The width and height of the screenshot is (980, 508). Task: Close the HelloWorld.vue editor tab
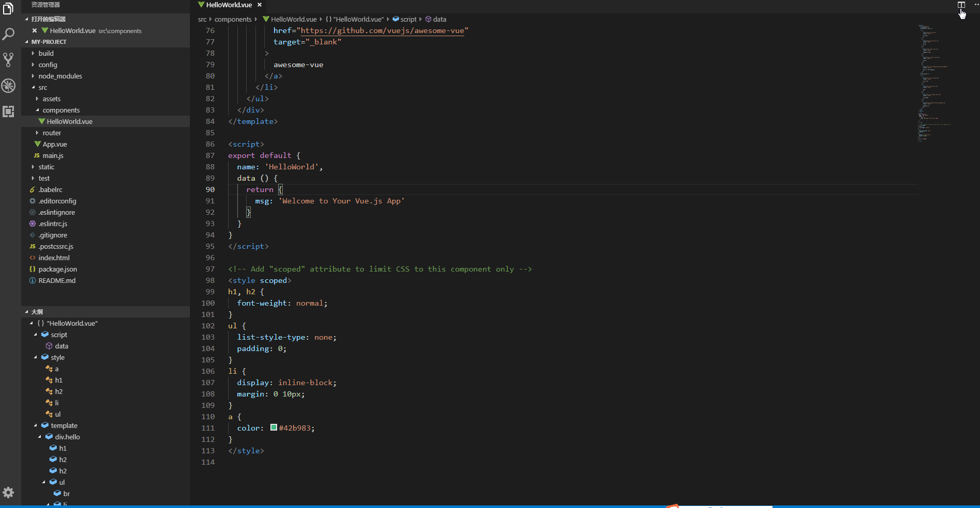pyautogui.click(x=260, y=5)
